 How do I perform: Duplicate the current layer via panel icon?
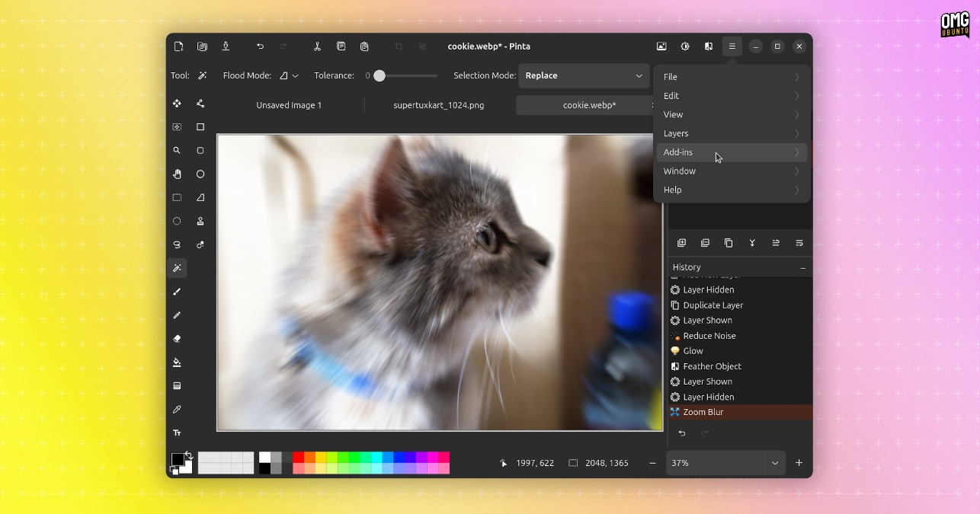[729, 243]
